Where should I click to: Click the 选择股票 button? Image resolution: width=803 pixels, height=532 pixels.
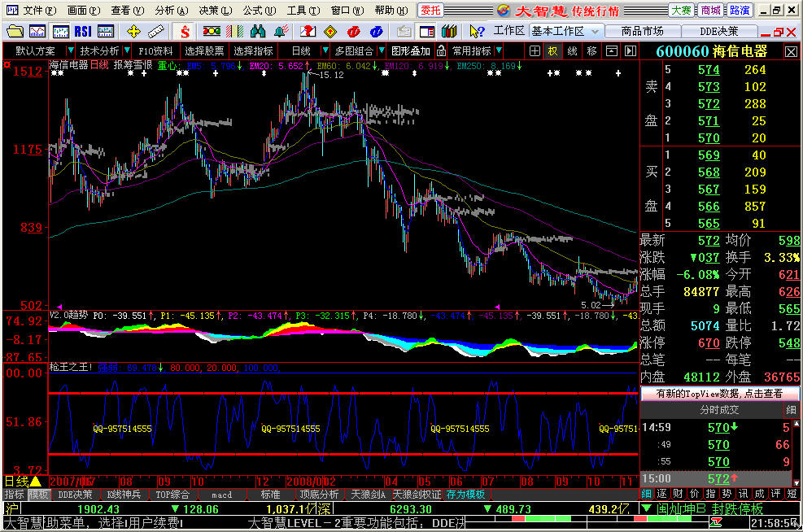[x=204, y=50]
